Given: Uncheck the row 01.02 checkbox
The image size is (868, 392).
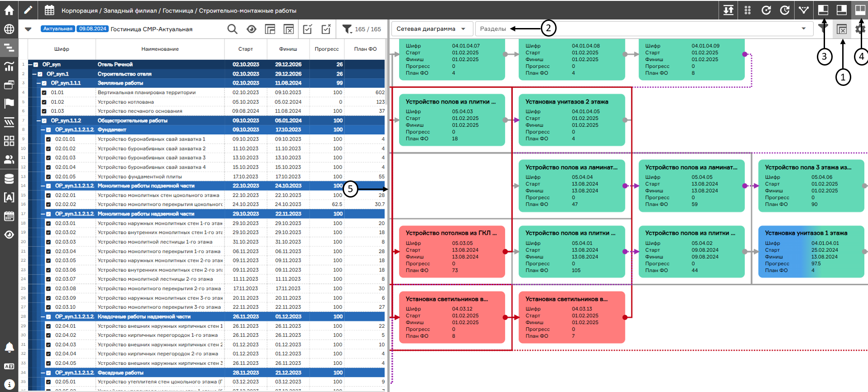Looking at the screenshot, I should click(44, 102).
